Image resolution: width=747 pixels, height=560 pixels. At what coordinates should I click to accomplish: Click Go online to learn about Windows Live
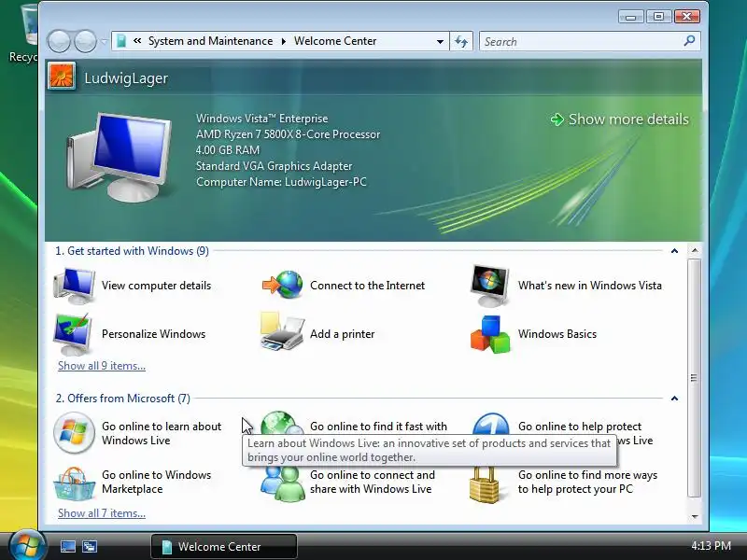pos(162,433)
